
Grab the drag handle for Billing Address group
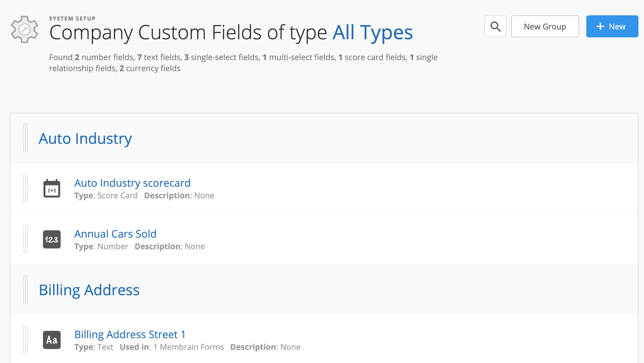coord(25,289)
